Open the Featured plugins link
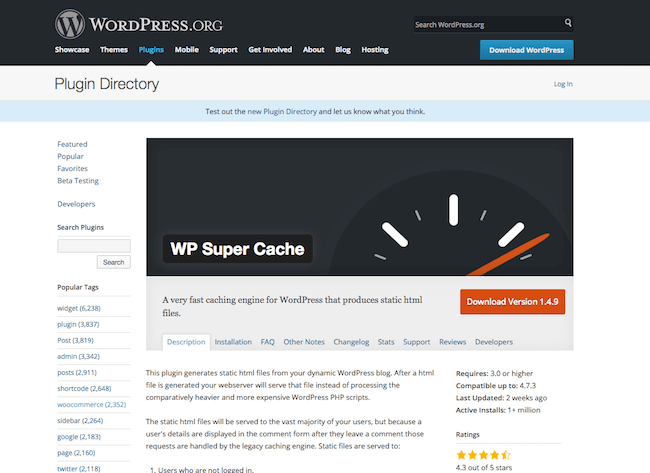Image resolution: width=650 pixels, height=473 pixels. (73, 144)
